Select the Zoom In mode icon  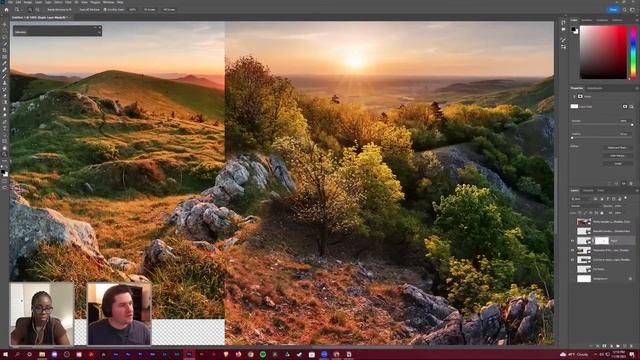click(30, 9)
